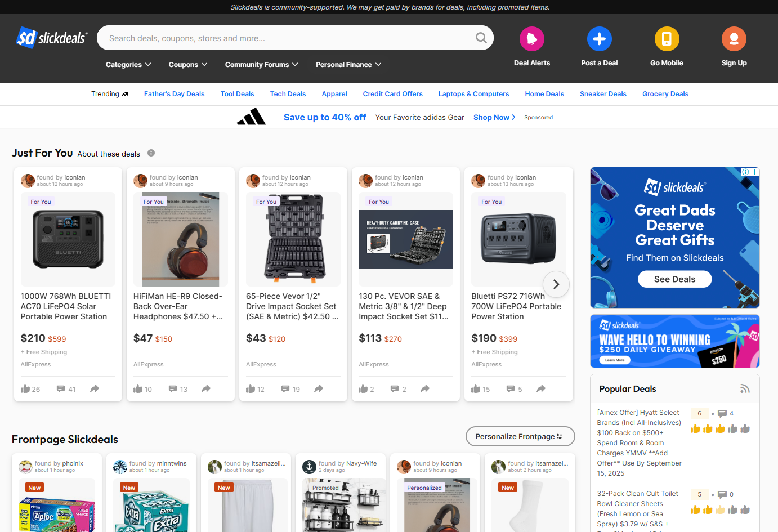The image size is (778, 532).
Task: Click the Personalize Frontpage button
Action: coord(520,436)
